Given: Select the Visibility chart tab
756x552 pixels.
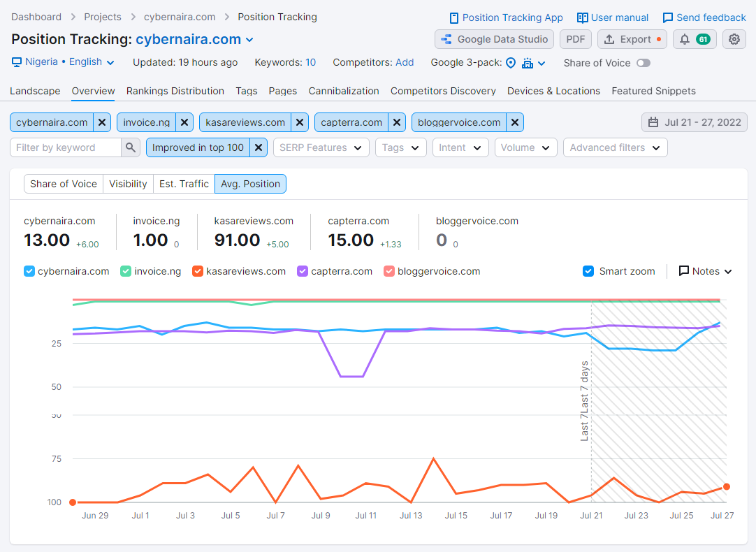Looking at the screenshot, I should 128,184.
